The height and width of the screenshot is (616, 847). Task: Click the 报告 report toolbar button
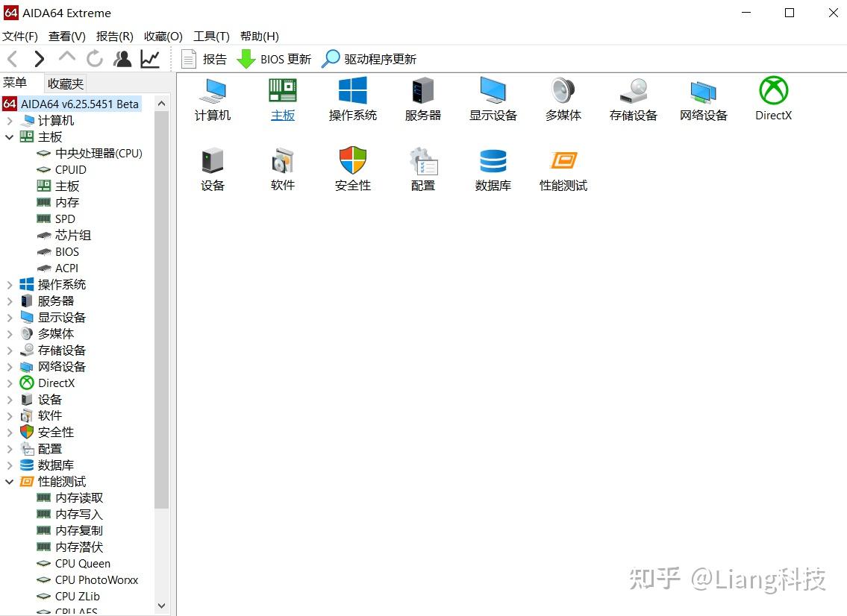pyautogui.click(x=204, y=59)
